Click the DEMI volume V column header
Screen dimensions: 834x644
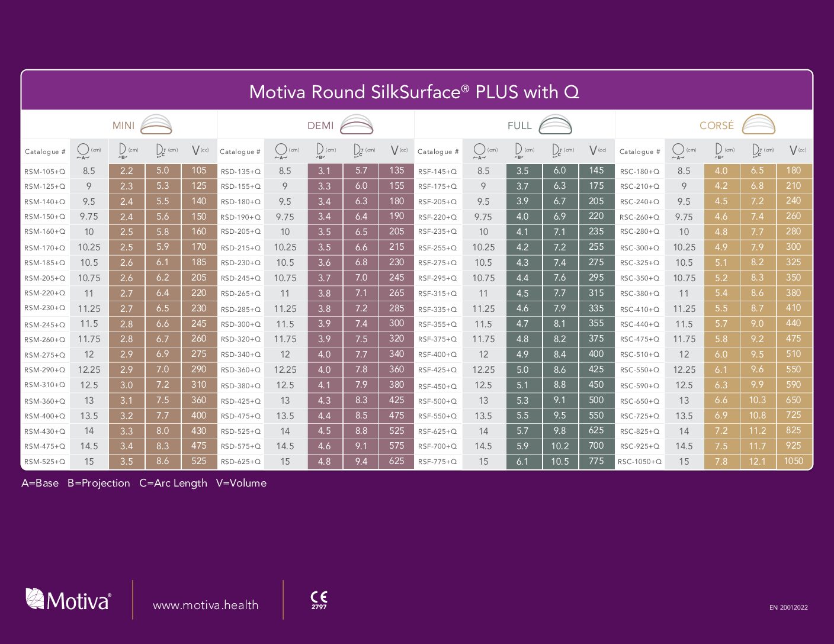point(399,151)
